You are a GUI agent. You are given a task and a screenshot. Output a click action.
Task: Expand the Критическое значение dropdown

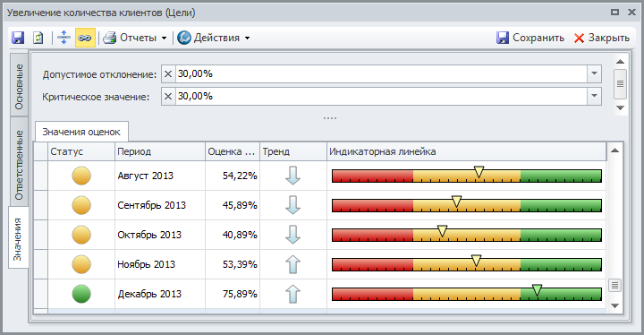tap(594, 97)
